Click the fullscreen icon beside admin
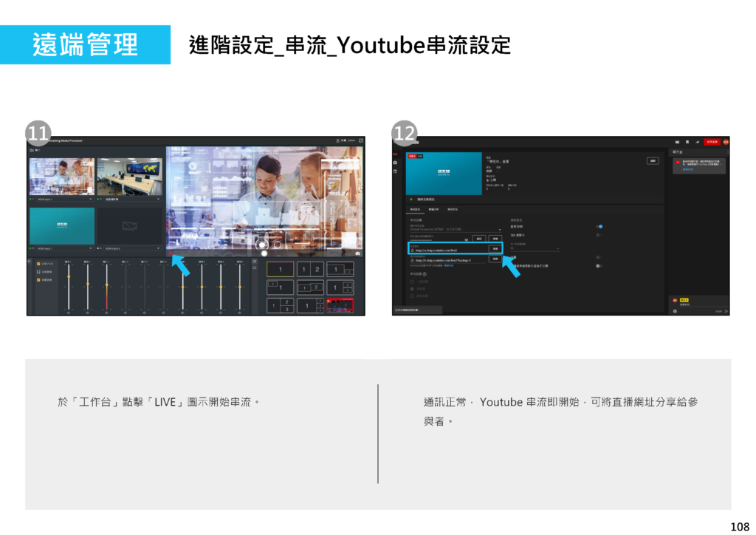Image resolution: width=756 pixels, height=535 pixels. coord(361,140)
